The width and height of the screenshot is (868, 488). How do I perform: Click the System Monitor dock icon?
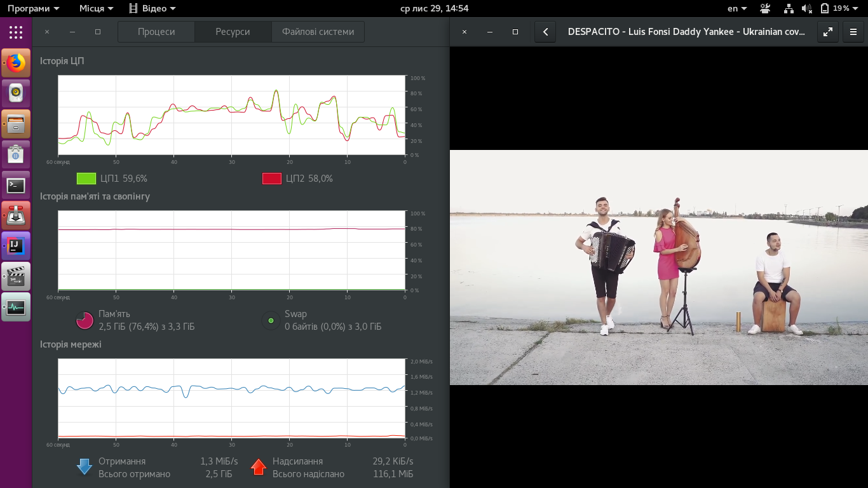point(16,307)
